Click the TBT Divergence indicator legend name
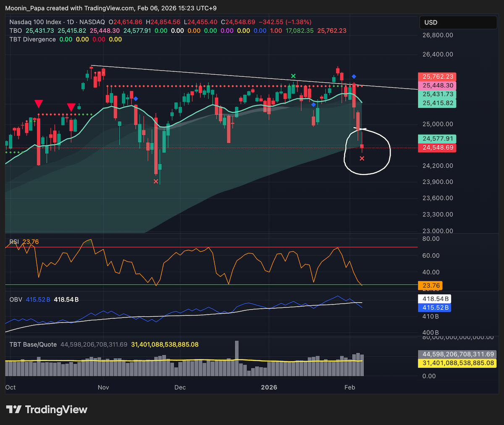Screen dimensions: 504x425 (32, 39)
